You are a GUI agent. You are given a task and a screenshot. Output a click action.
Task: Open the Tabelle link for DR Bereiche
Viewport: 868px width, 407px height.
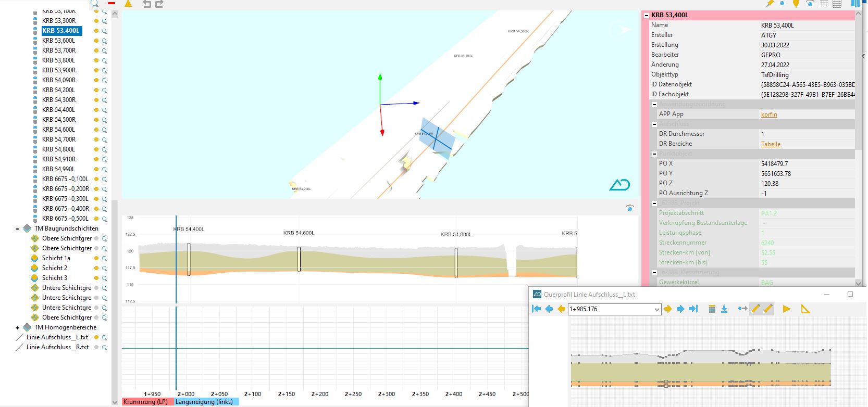pyautogui.click(x=771, y=144)
